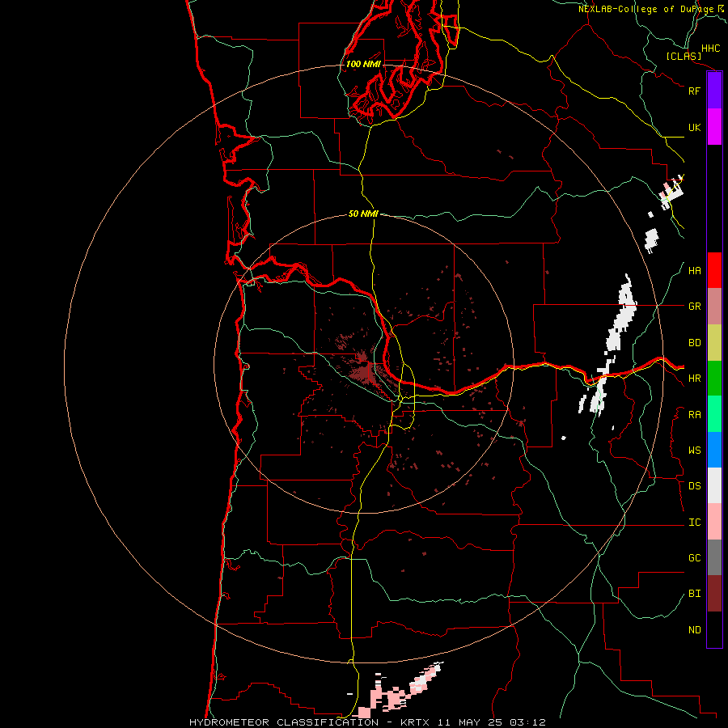Click the ND legend label

694,629
